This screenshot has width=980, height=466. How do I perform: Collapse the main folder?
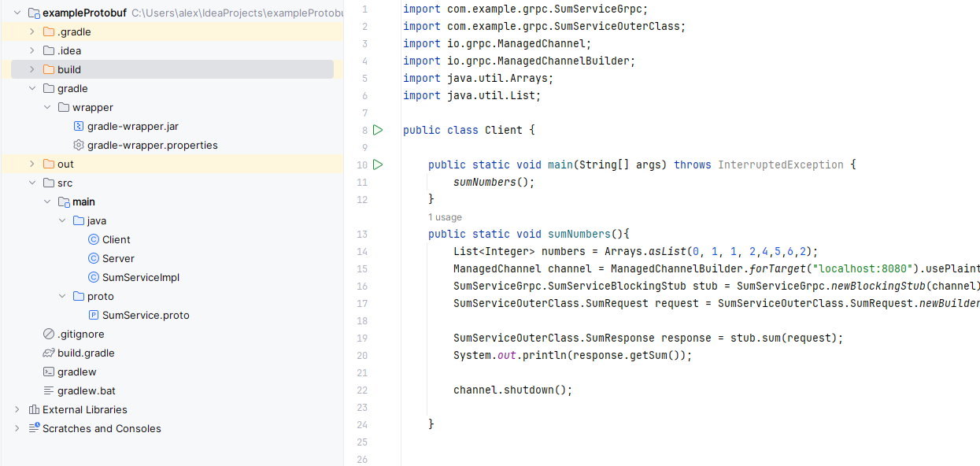click(x=47, y=202)
